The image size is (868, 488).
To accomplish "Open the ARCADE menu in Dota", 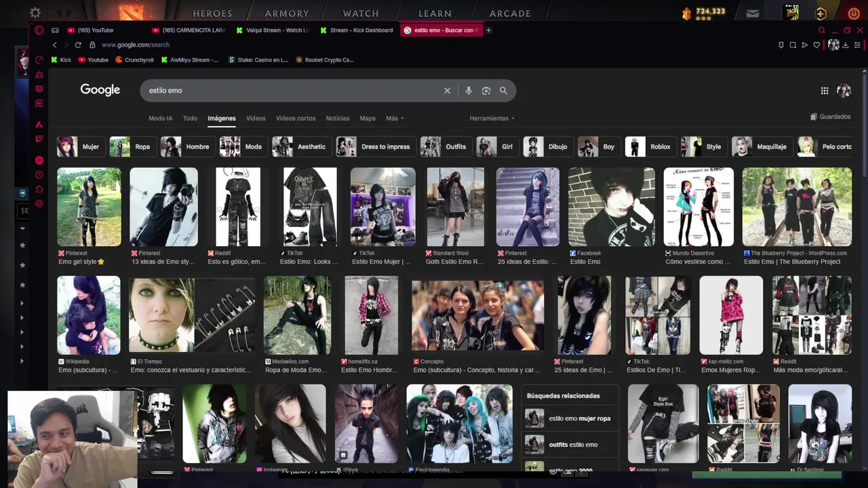I will pos(510,14).
